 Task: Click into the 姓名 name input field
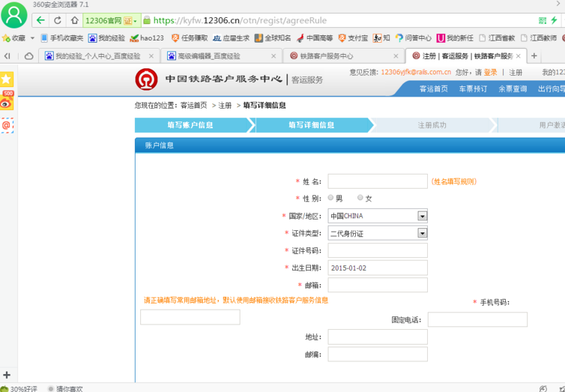(378, 181)
